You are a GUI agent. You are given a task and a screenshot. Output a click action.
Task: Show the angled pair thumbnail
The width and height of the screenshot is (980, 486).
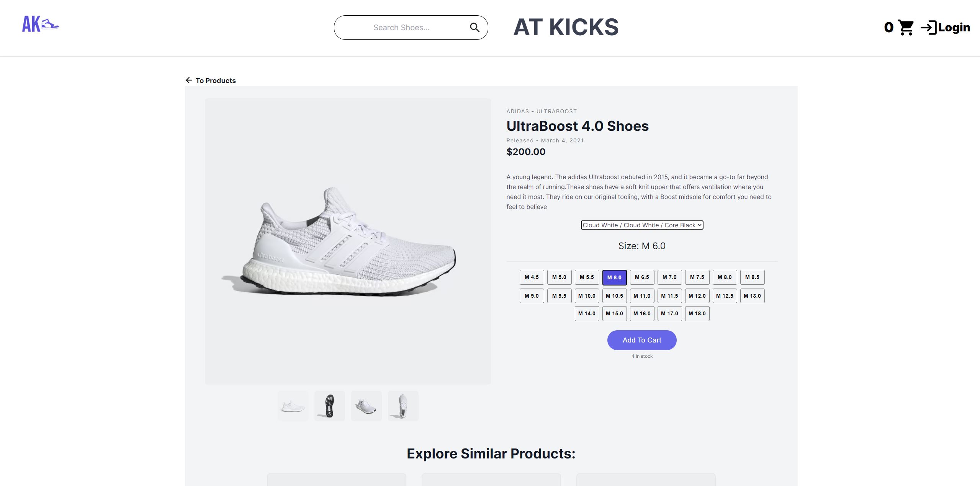click(366, 406)
